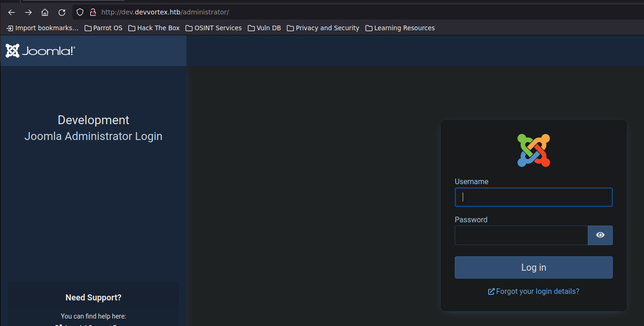
Task: Click the browser forward arrow
Action: [x=28, y=13]
